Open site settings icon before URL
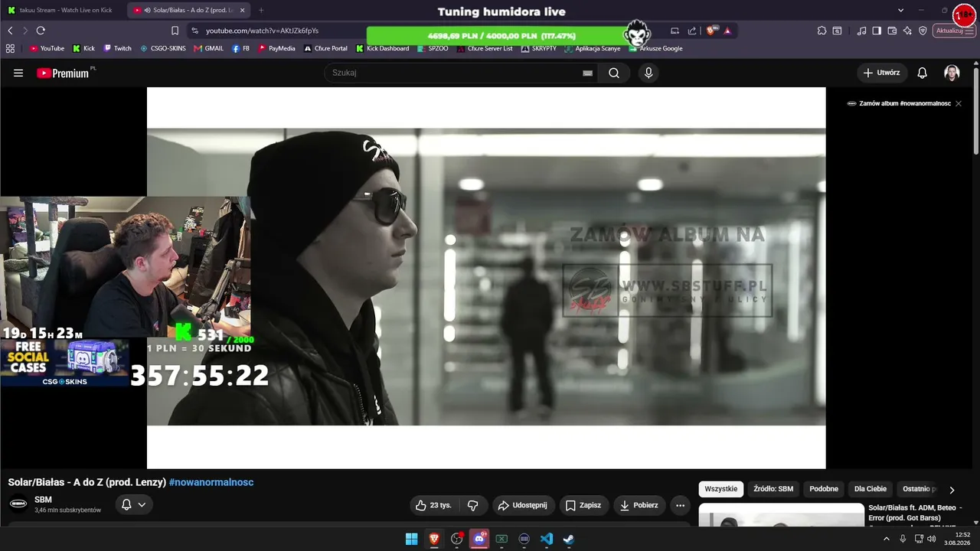980x551 pixels. tap(194, 31)
